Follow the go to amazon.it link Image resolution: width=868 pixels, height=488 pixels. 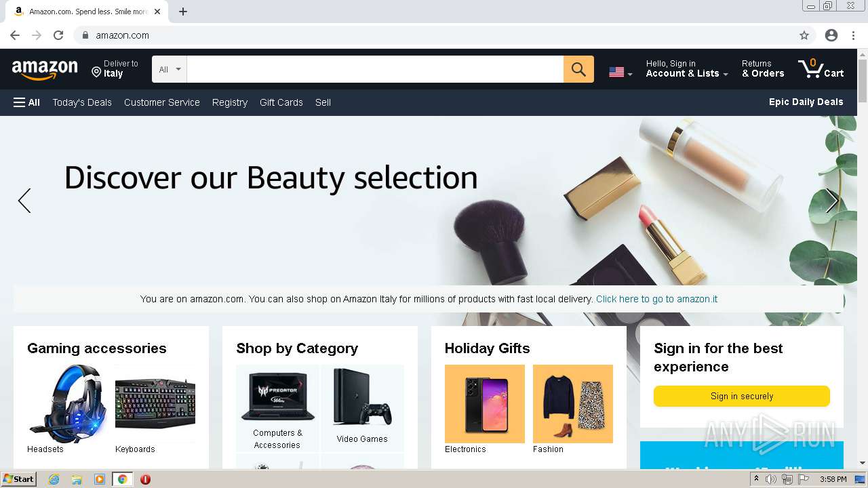[x=656, y=299]
